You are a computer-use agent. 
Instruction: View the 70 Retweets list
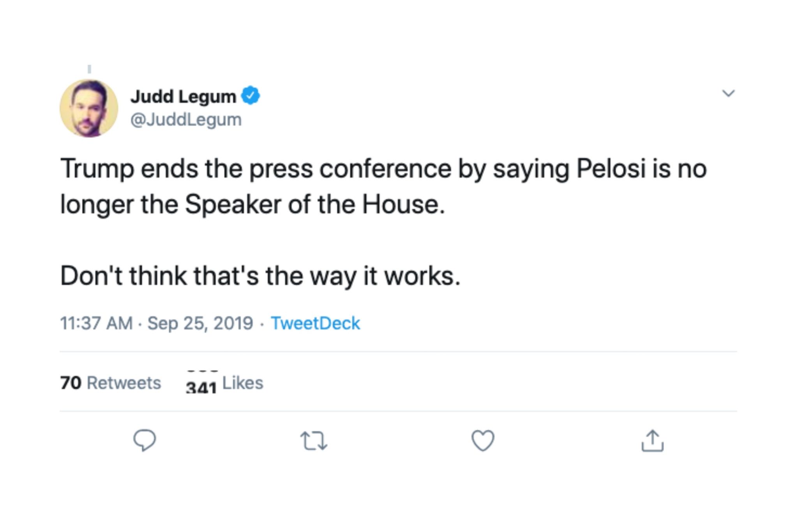pyautogui.click(x=111, y=383)
